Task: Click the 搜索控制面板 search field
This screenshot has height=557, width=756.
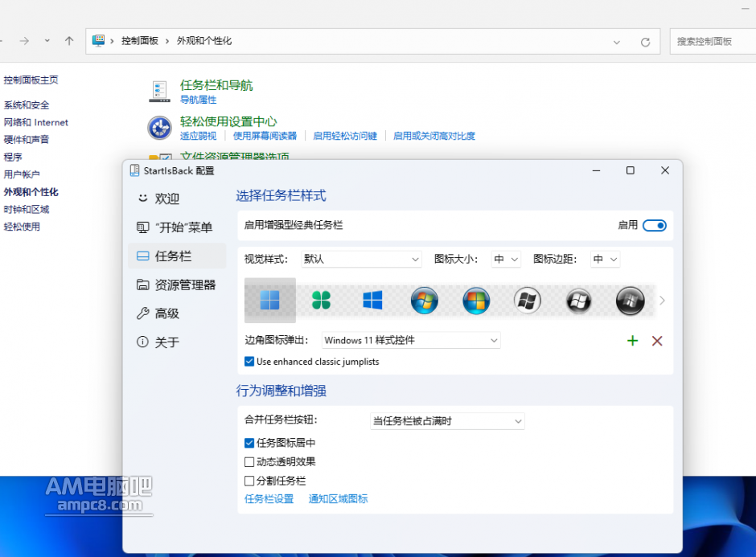Action: tap(713, 42)
